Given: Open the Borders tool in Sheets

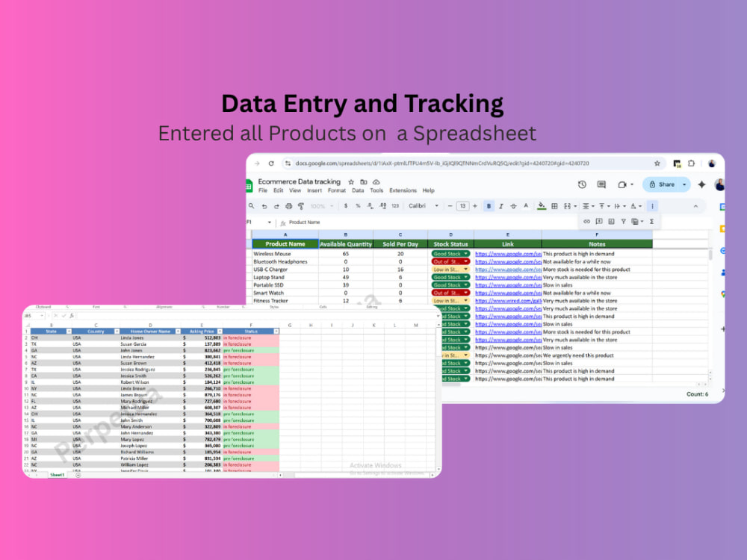Looking at the screenshot, I should 554,206.
